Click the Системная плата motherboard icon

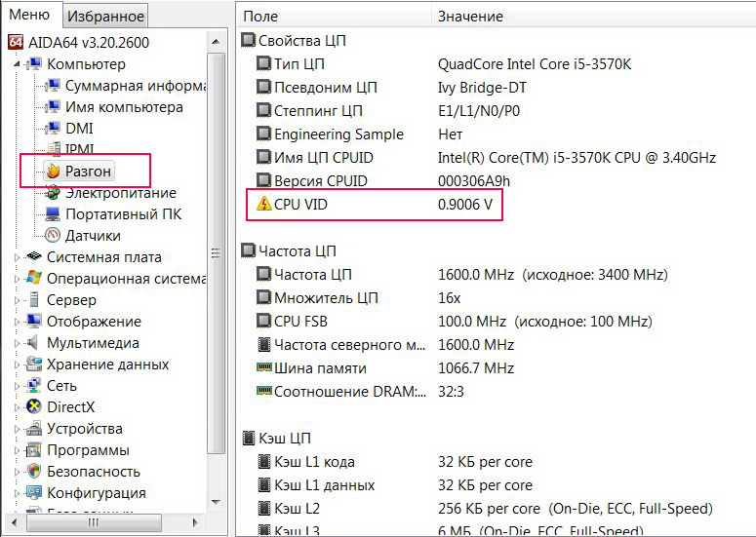pyautogui.click(x=34, y=256)
